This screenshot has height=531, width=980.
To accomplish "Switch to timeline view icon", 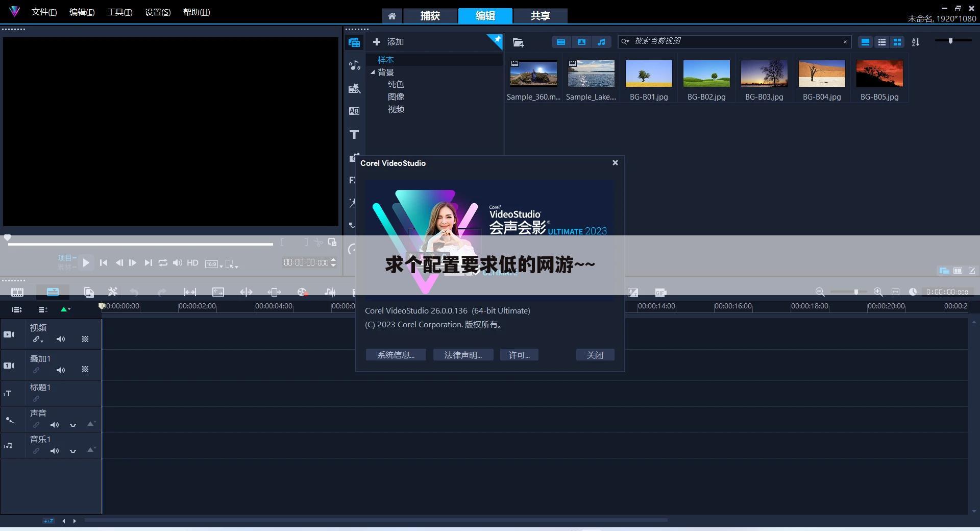I will tap(53, 292).
